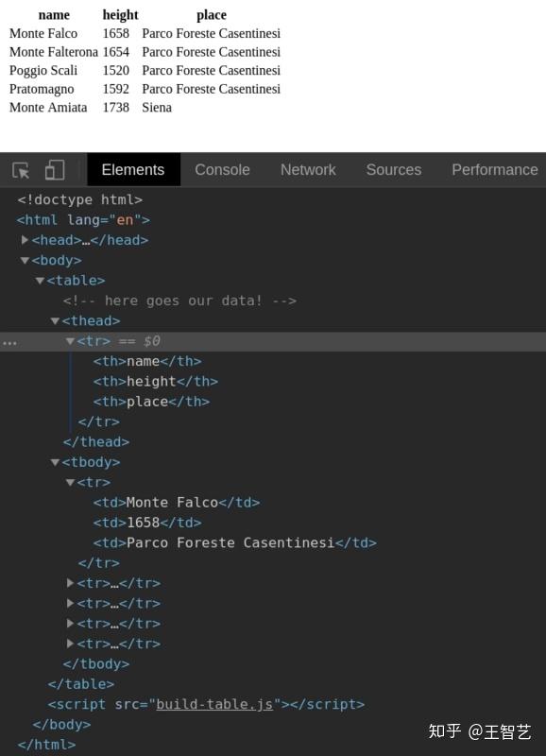This screenshot has height=756, width=546.
Task: Select the td Parco Foreste Casentinesi node
Action: click(x=235, y=542)
